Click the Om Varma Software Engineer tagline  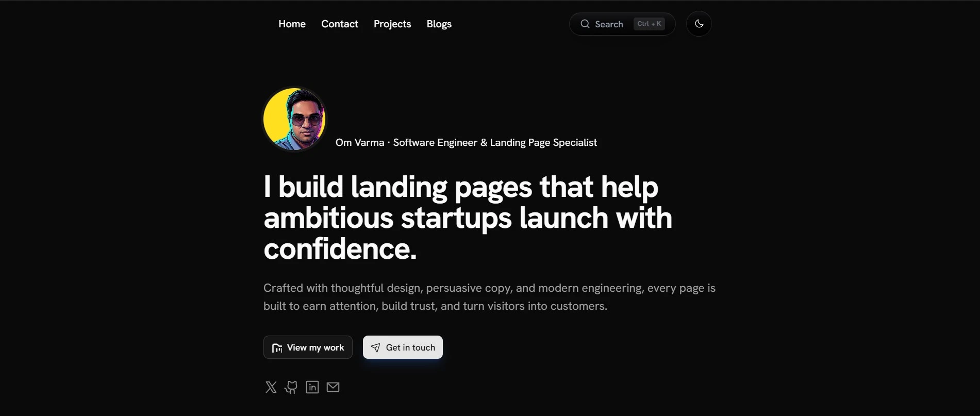click(466, 142)
